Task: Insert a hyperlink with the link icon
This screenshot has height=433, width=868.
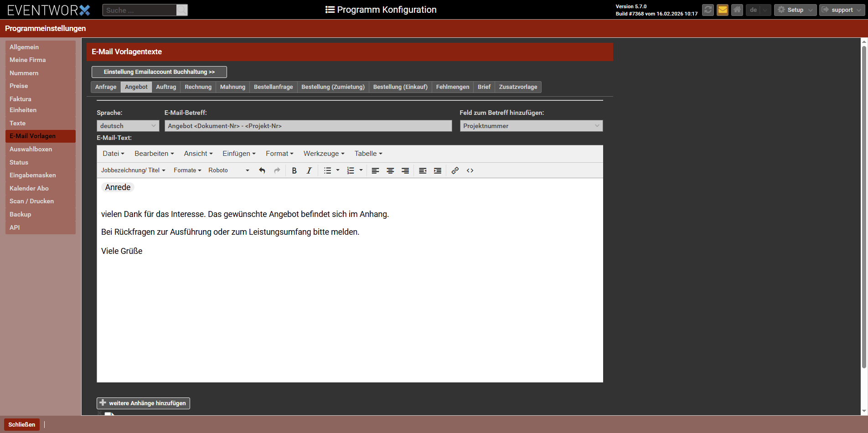Action: [455, 170]
